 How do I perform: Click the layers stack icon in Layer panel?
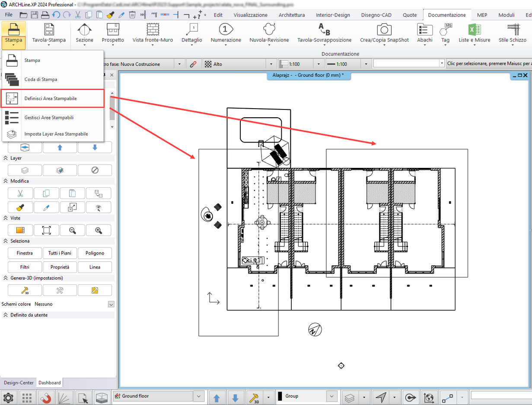(x=25, y=170)
